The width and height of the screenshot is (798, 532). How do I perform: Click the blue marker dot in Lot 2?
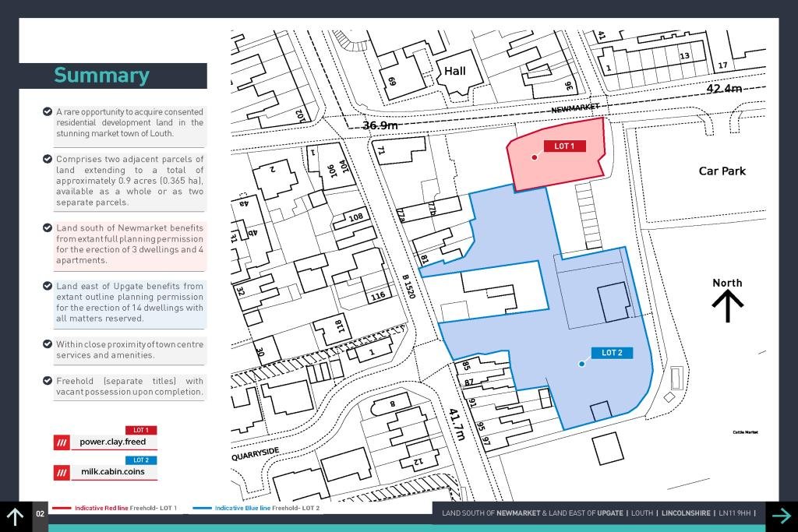tap(581, 364)
